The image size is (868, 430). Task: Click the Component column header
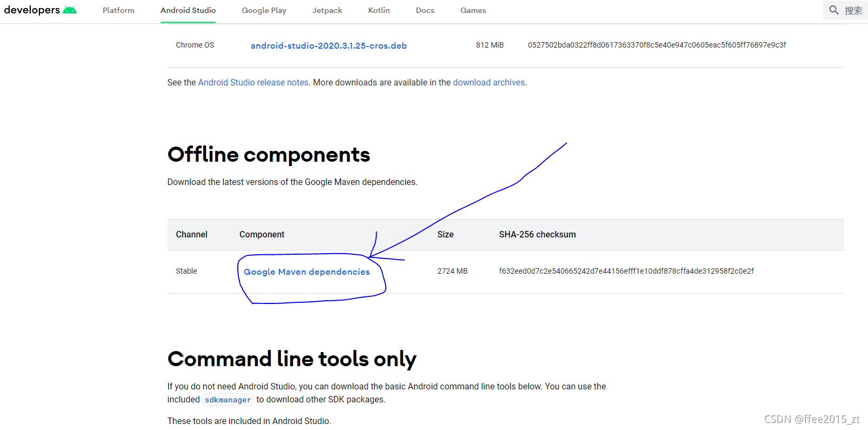pos(262,234)
